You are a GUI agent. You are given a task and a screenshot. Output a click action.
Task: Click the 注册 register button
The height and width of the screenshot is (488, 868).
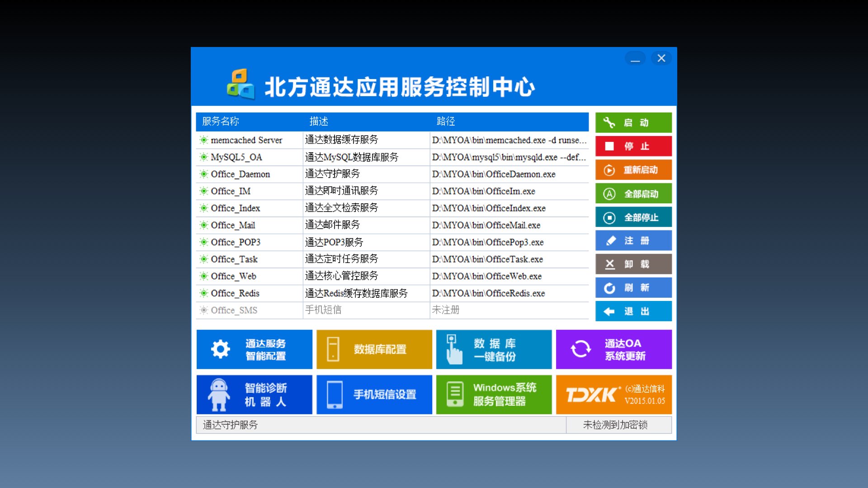pos(633,240)
